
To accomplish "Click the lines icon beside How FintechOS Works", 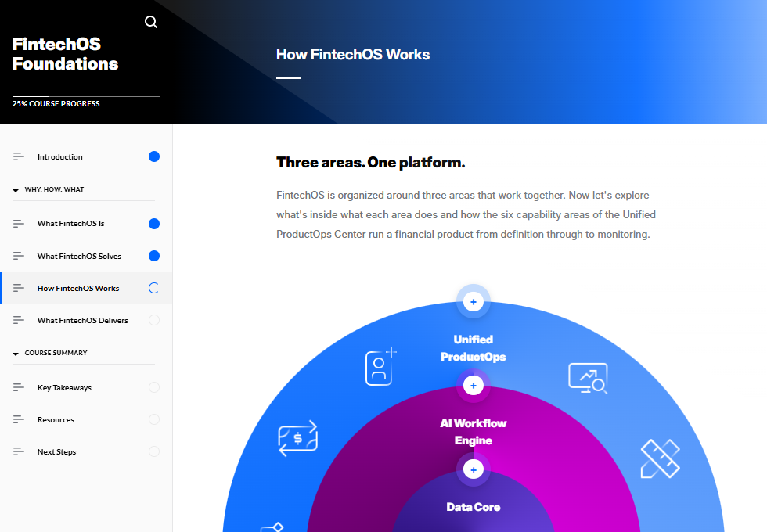I will coord(19,288).
